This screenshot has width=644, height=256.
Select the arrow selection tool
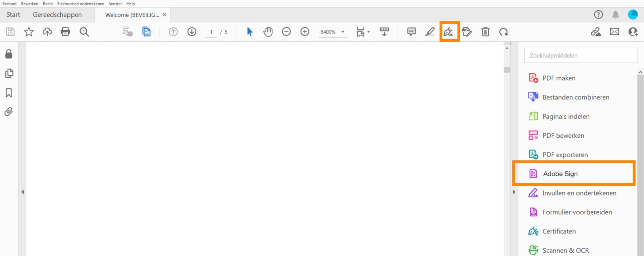[x=250, y=32]
